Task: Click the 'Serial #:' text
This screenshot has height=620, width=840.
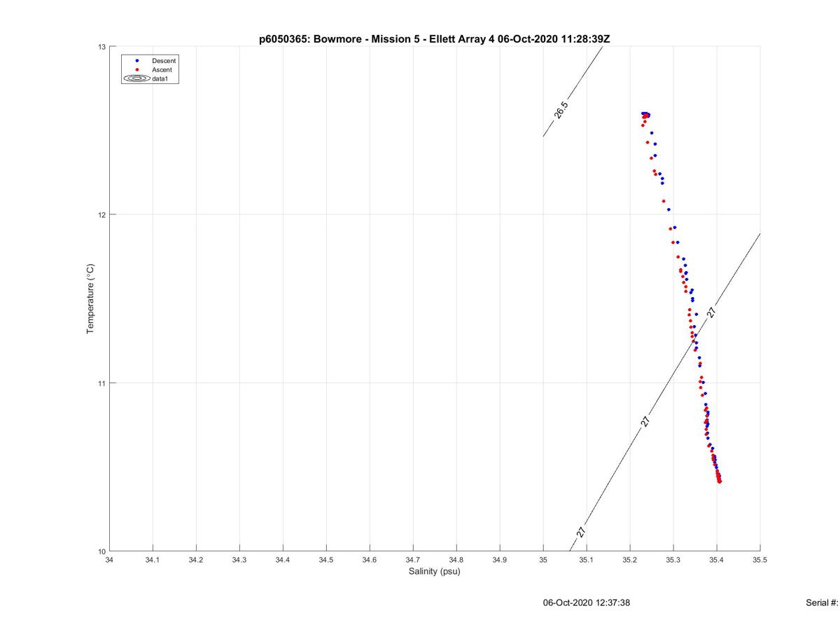Action: click(x=822, y=602)
